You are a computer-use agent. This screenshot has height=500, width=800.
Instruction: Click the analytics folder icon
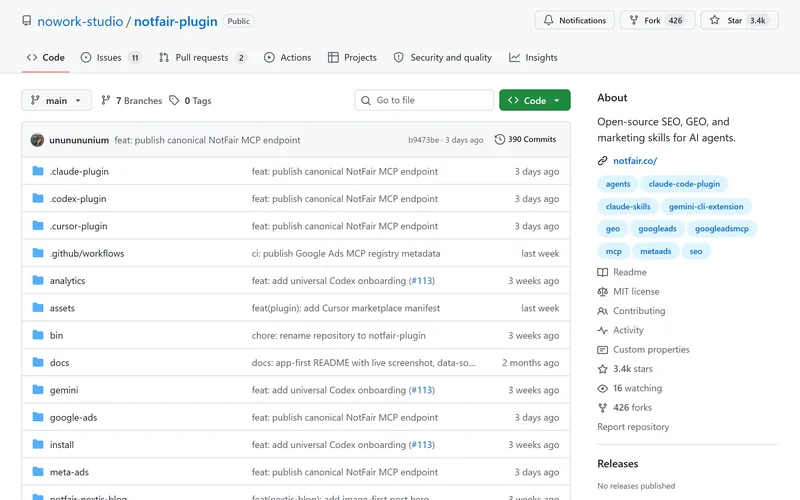(38, 280)
